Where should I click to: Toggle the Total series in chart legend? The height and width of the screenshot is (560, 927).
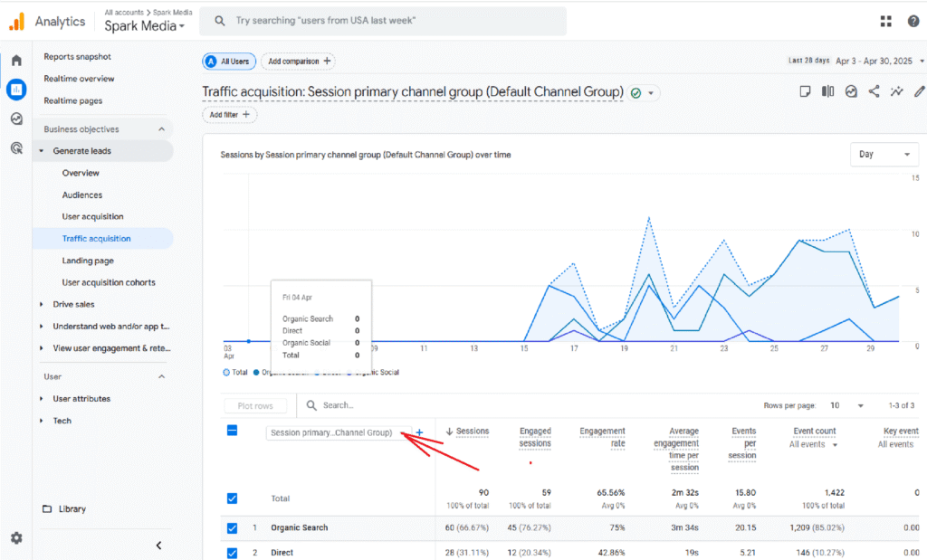point(235,372)
